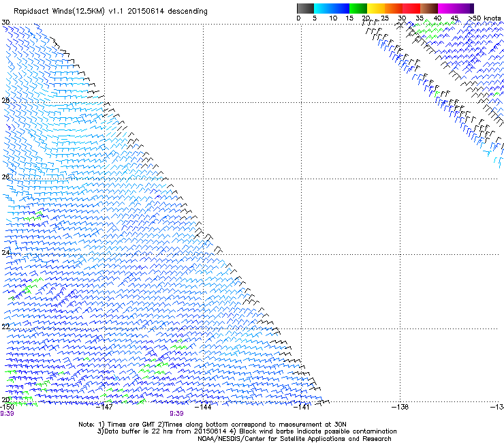Click the legend scale label "40"
This screenshot has height=443, width=504.
click(x=437, y=18)
